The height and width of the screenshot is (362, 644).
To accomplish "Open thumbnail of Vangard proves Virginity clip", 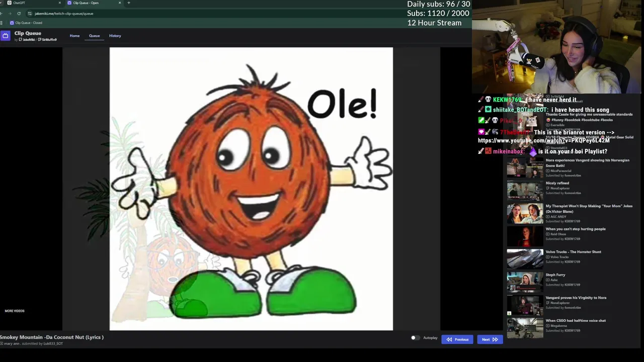I will (x=525, y=305).
